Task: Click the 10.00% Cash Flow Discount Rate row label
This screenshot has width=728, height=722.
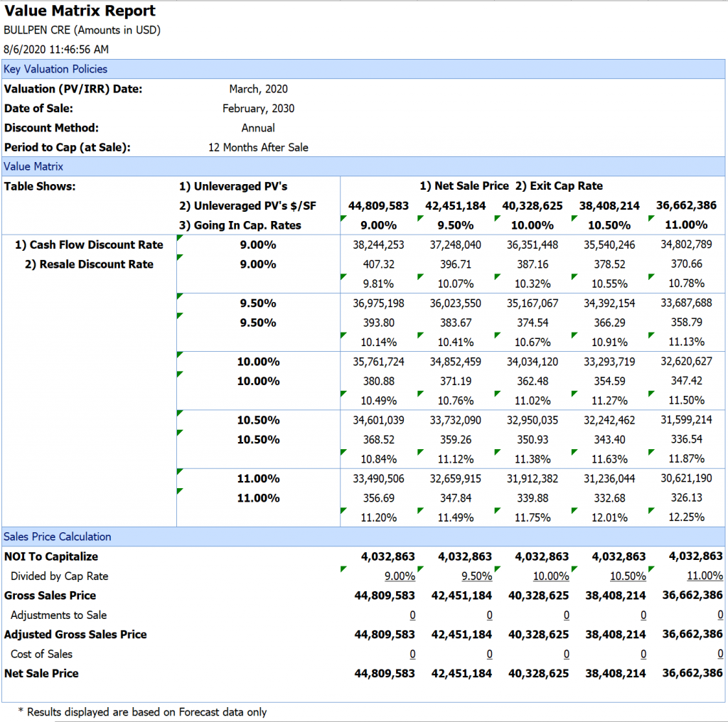Action: 258,362
